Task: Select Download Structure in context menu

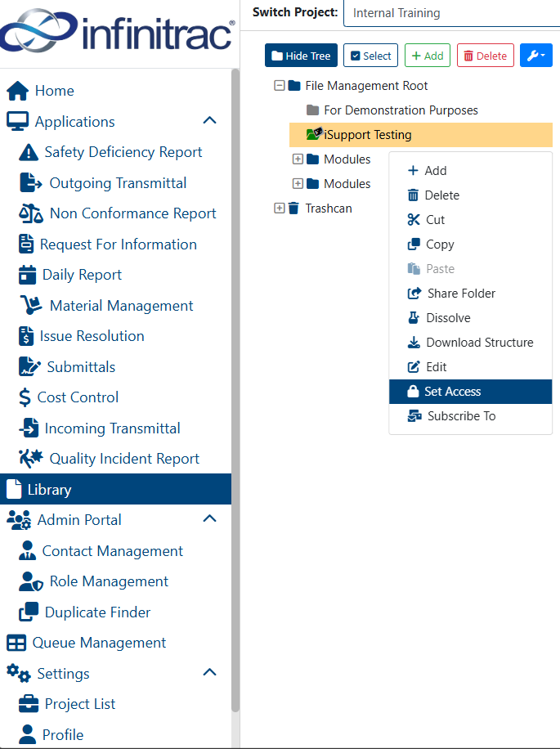Action: pos(470,343)
